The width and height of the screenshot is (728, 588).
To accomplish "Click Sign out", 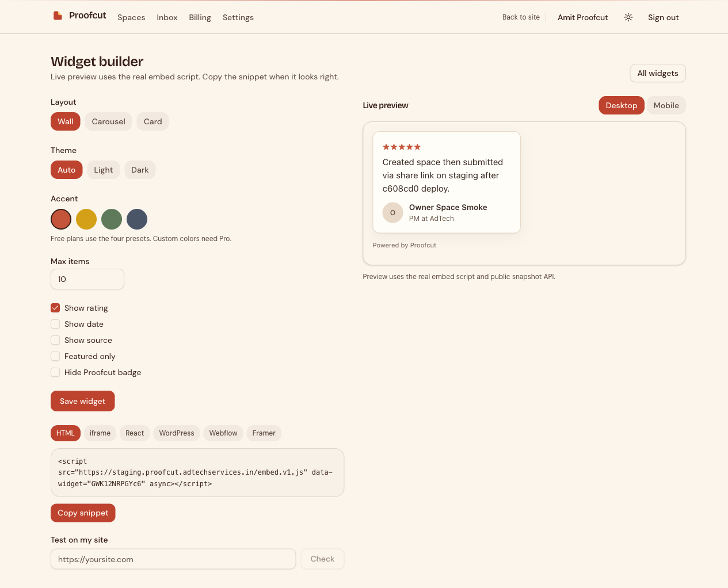I will 664,17.
